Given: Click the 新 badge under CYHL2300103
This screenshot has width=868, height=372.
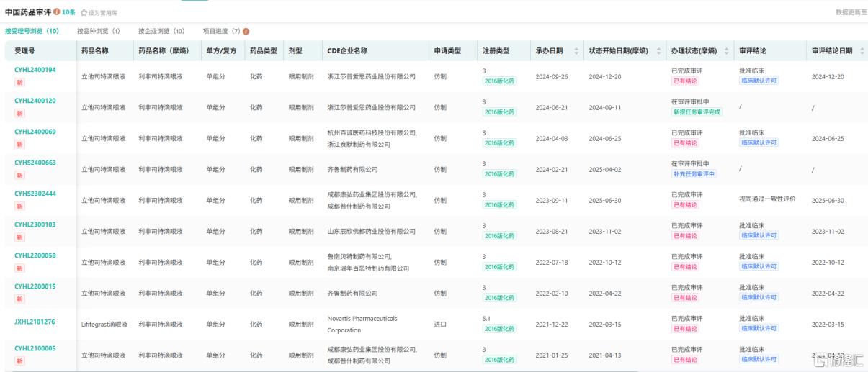Looking at the screenshot, I should [x=20, y=237].
